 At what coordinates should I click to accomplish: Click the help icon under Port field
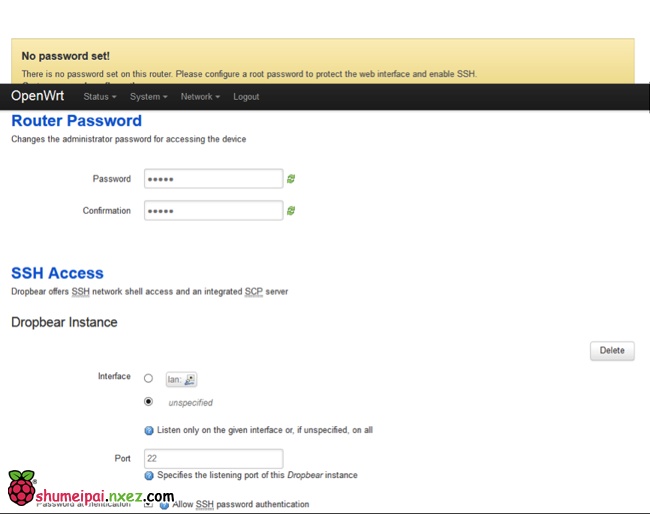149,475
